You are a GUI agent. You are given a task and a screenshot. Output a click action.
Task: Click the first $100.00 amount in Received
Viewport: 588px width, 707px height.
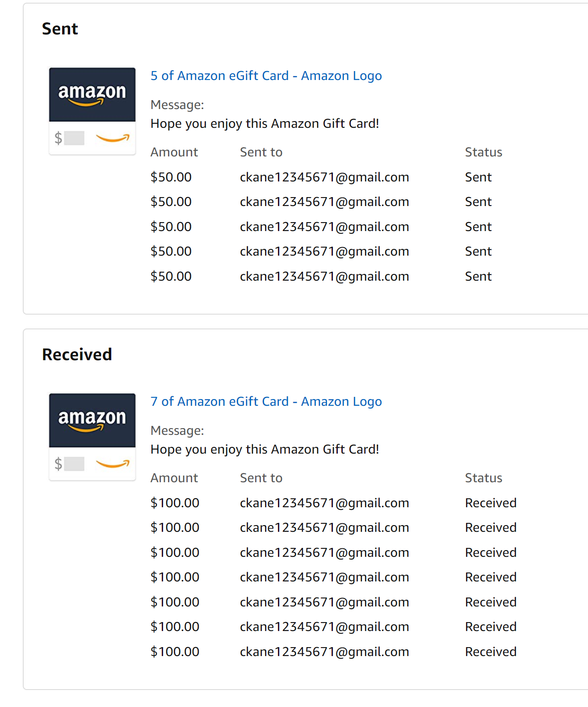tap(175, 503)
